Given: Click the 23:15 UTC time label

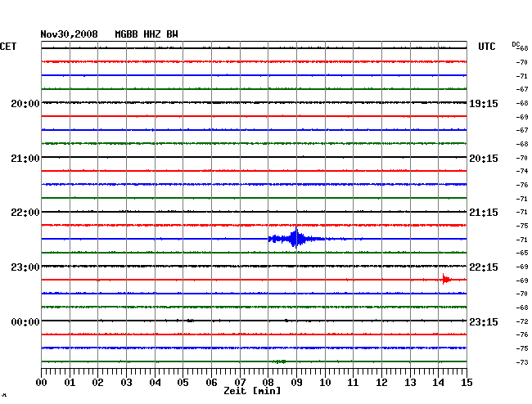Looking at the screenshot, I should pyautogui.click(x=484, y=321).
